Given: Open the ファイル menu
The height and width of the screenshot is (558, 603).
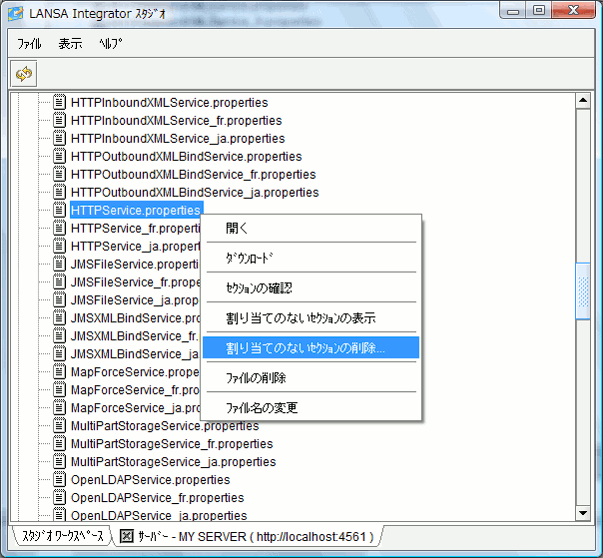Looking at the screenshot, I should pos(29,44).
